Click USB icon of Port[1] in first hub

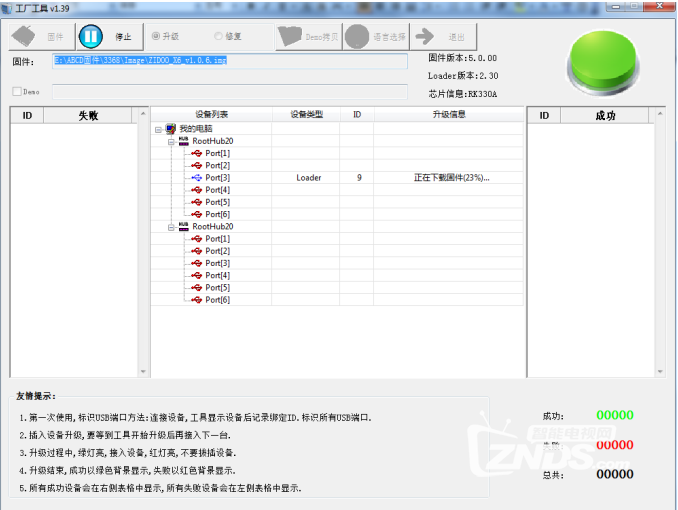197,153
